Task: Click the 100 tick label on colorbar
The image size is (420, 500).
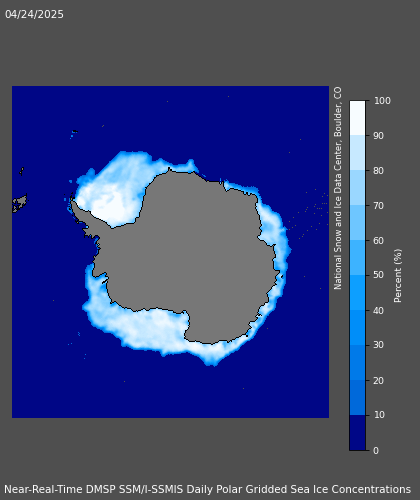Action: click(382, 101)
